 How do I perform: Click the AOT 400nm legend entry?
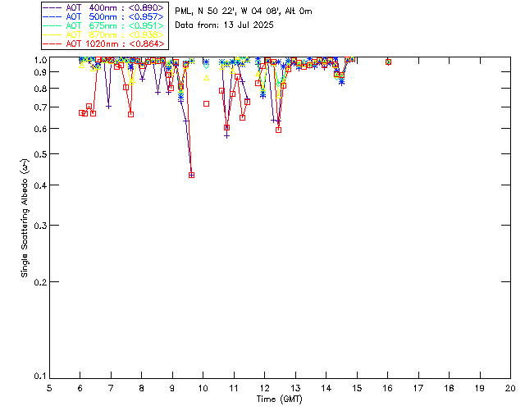pyautogui.click(x=103, y=7)
